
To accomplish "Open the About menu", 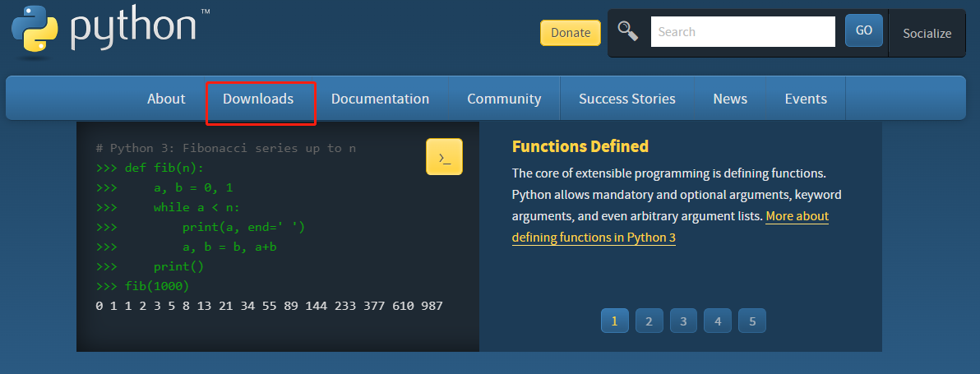I will [166, 99].
